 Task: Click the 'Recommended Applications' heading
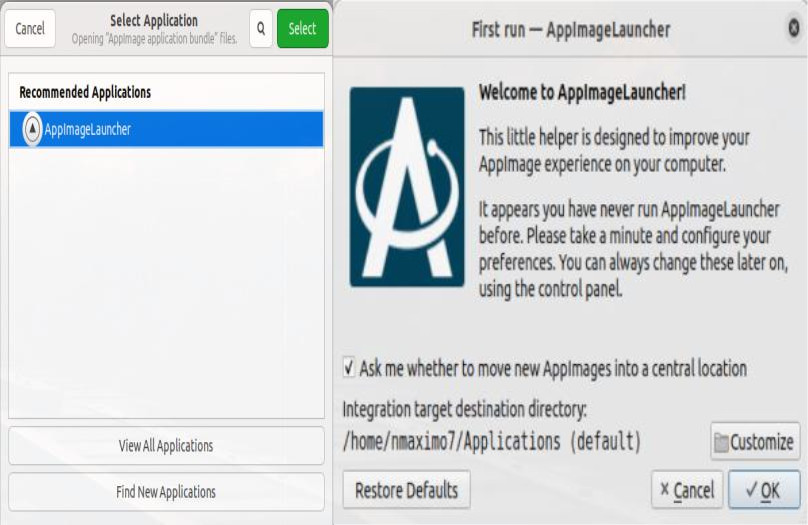pyautogui.click(x=85, y=92)
